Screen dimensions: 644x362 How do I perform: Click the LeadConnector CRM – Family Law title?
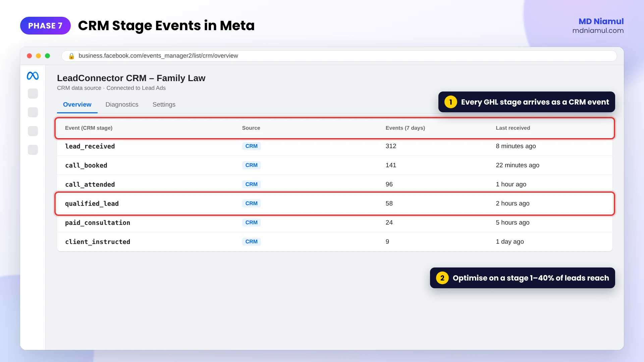(x=131, y=78)
